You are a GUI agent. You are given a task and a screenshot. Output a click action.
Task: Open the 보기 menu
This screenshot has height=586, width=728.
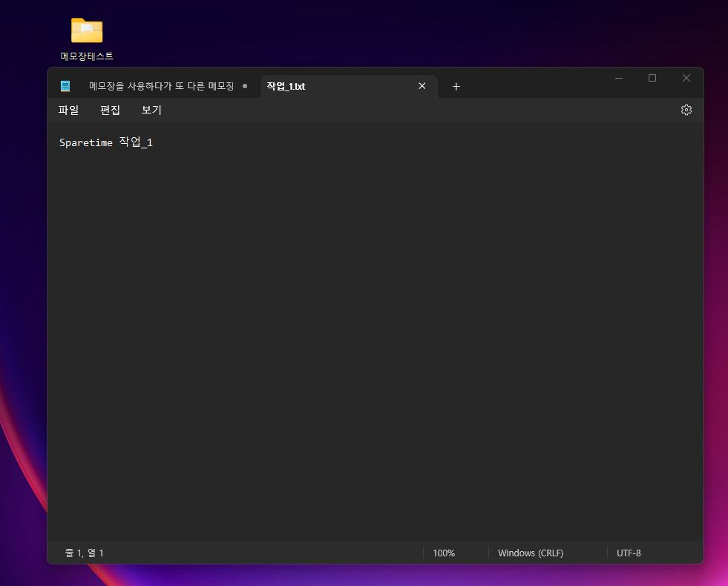(151, 110)
